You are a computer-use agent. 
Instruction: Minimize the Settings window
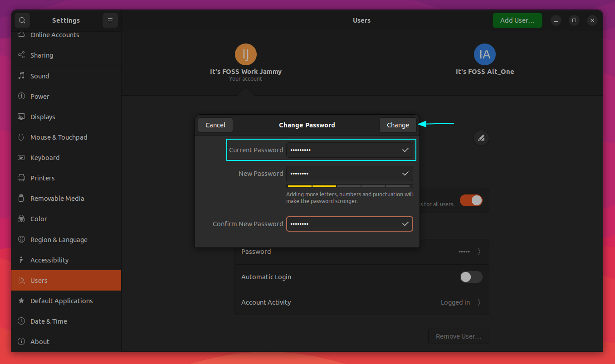click(556, 20)
